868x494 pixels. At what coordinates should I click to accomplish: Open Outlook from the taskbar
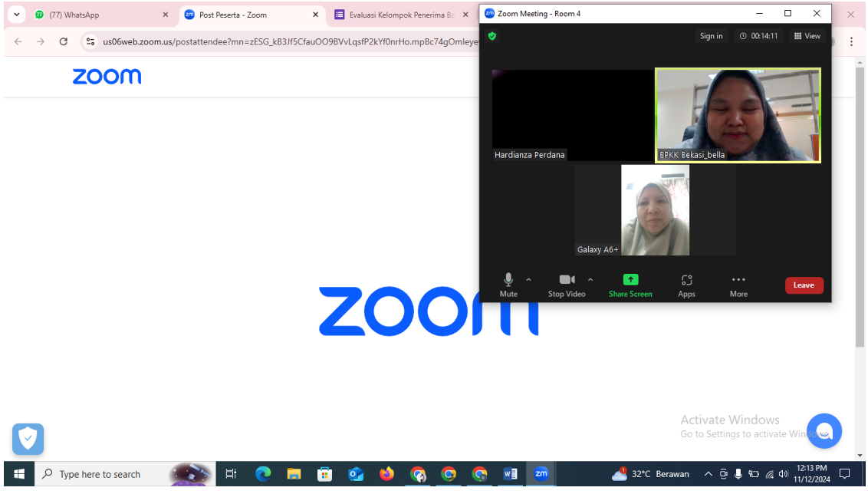tap(355, 474)
